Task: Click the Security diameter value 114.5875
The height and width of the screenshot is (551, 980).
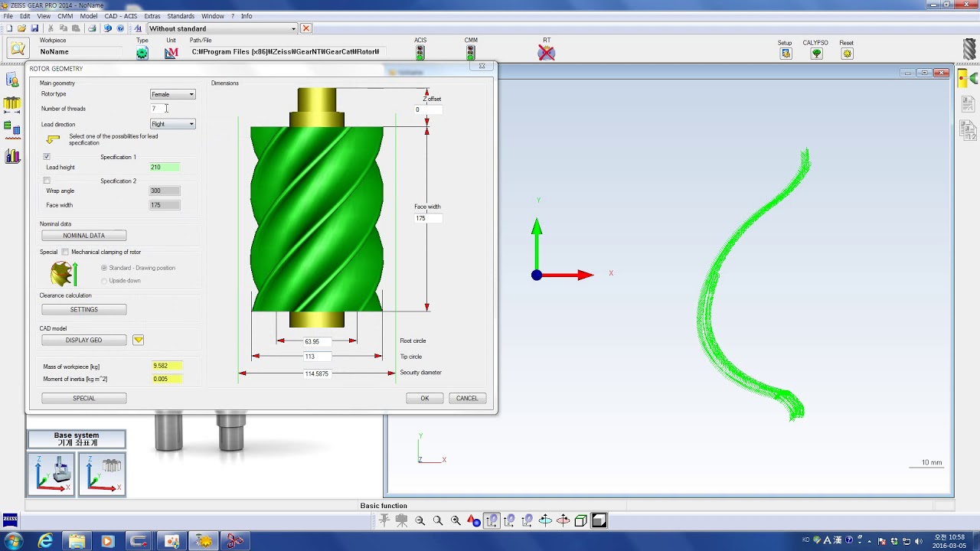Action: tap(317, 373)
